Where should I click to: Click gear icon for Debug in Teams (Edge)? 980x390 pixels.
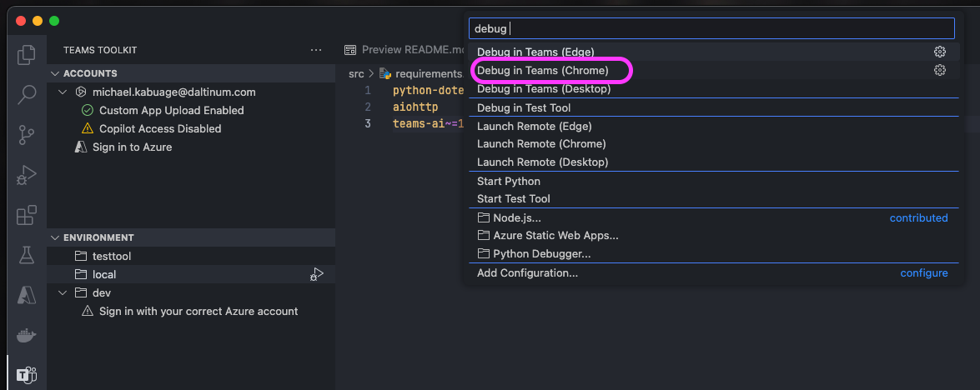pyautogui.click(x=939, y=52)
